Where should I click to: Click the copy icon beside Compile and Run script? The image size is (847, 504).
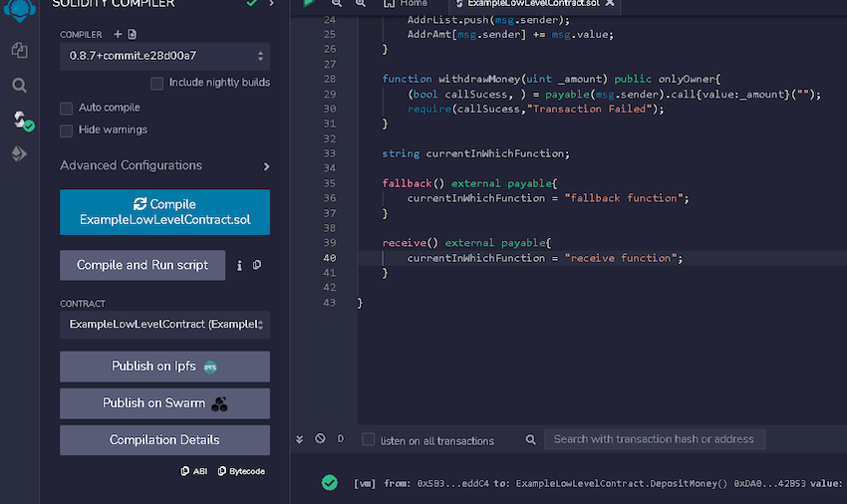point(257,265)
